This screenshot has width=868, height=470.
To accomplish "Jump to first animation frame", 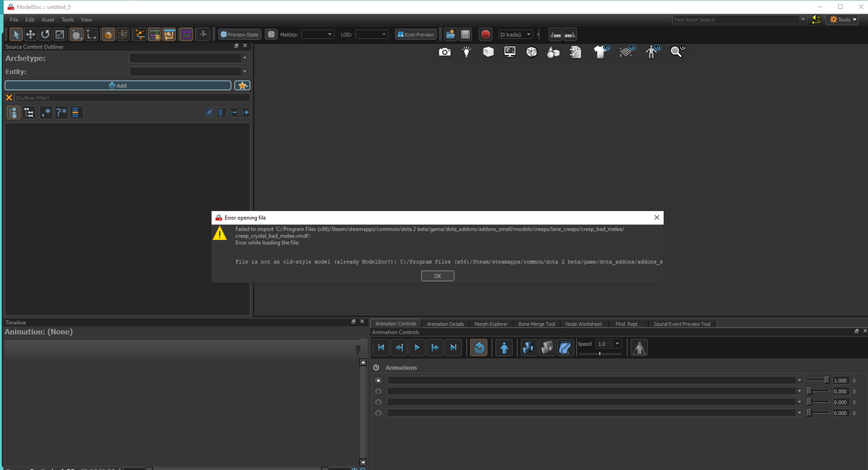I will tap(381, 348).
